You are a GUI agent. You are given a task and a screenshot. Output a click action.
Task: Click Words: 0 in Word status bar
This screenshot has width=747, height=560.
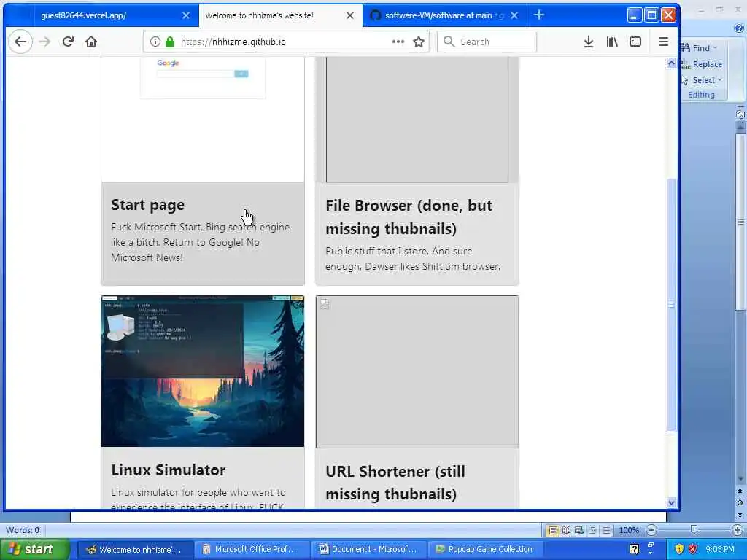[x=23, y=530]
